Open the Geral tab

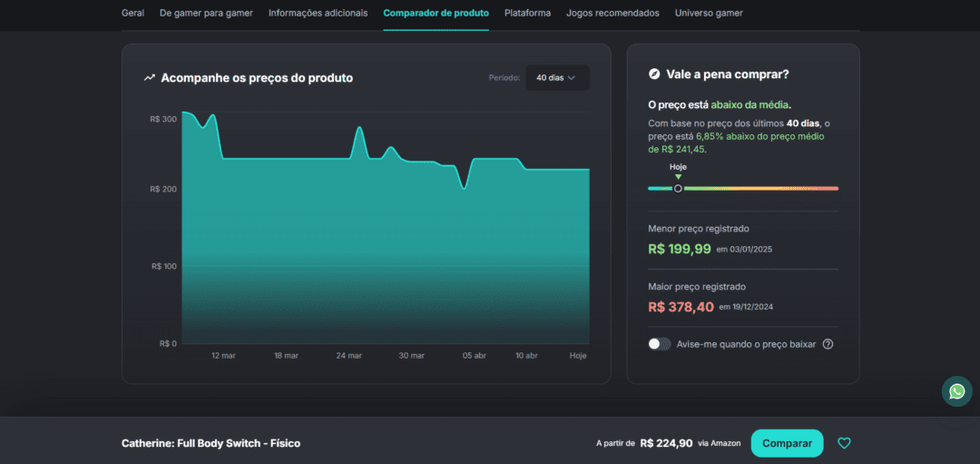click(x=132, y=14)
